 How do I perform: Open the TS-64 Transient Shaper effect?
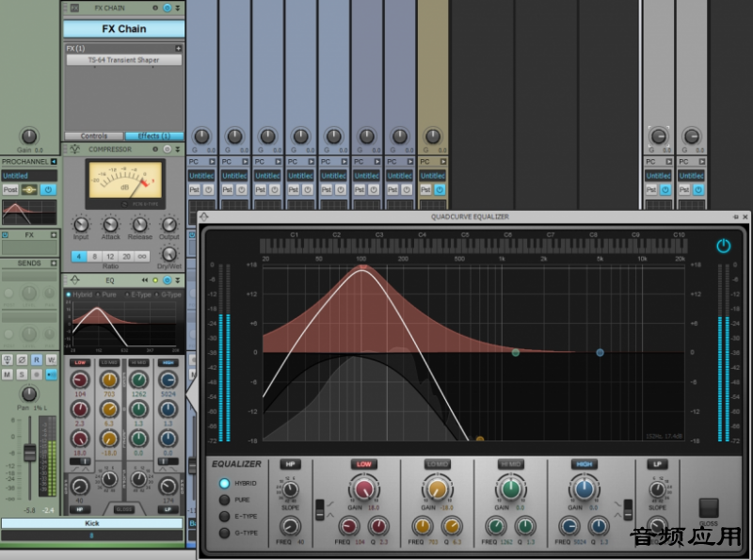(123, 60)
